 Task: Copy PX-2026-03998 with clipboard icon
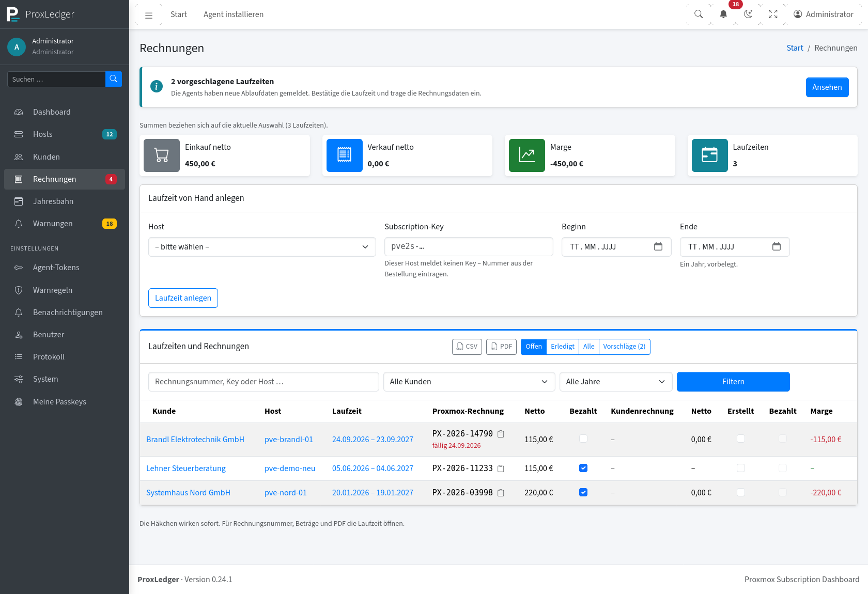tap(501, 493)
